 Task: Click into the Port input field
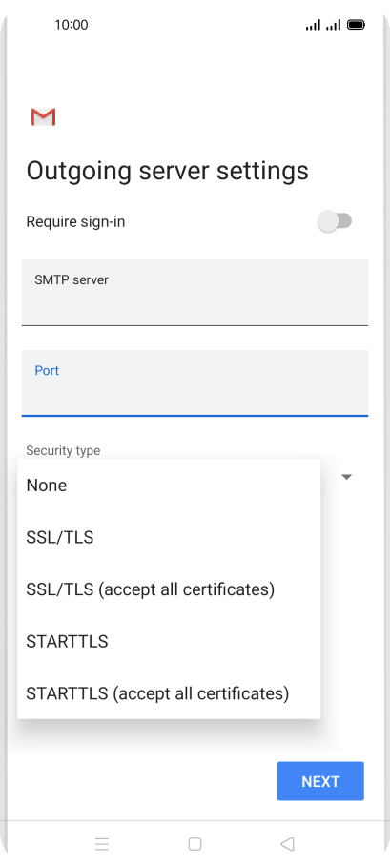(195, 382)
